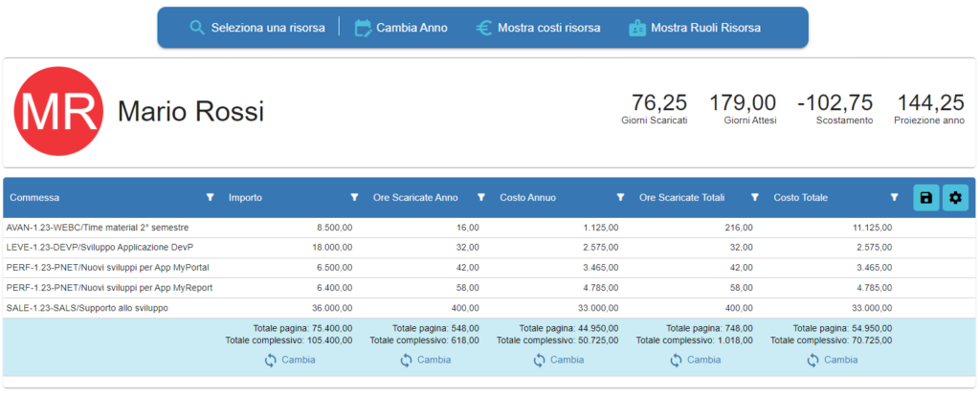Click Totale complessivo 105.400,00 value
The width and height of the screenshot is (980, 394).
click(328, 340)
